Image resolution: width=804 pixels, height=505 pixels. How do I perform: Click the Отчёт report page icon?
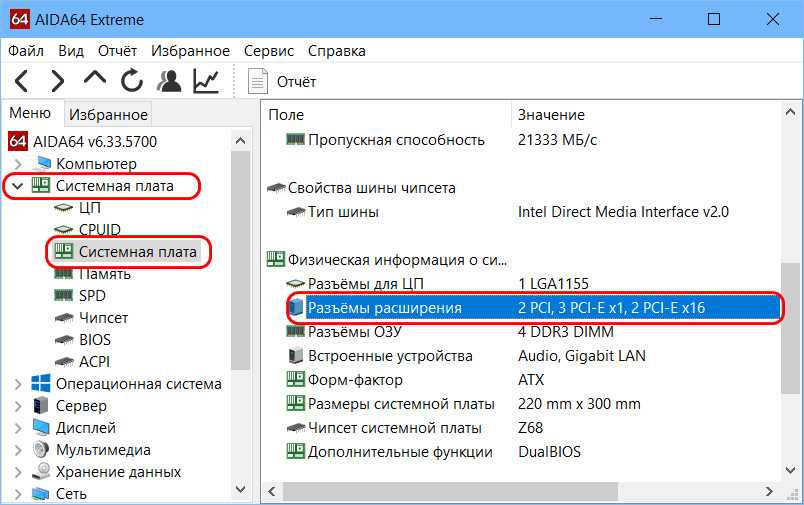point(257,81)
